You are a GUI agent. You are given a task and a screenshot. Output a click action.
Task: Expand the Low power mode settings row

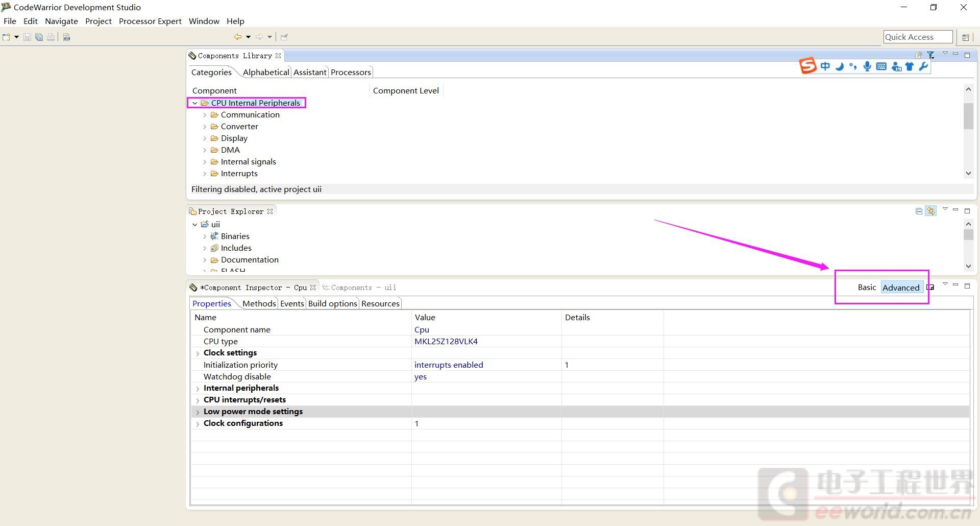click(198, 412)
